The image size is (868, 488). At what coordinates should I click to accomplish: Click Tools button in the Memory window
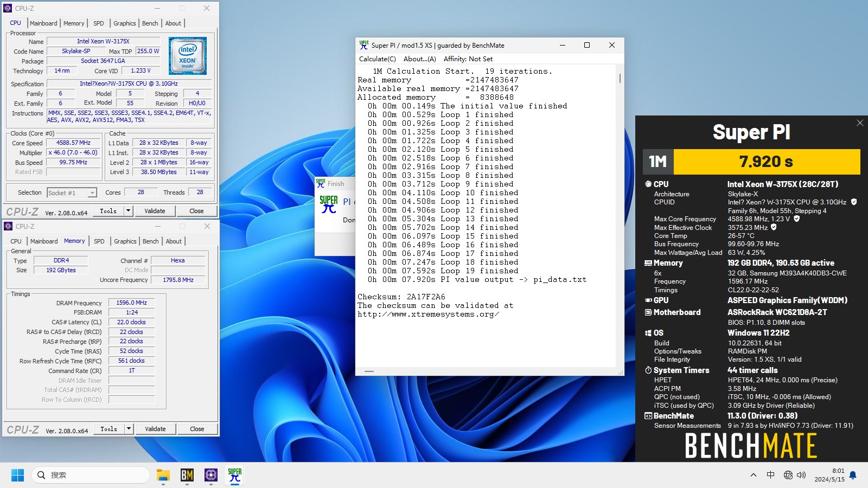click(109, 429)
